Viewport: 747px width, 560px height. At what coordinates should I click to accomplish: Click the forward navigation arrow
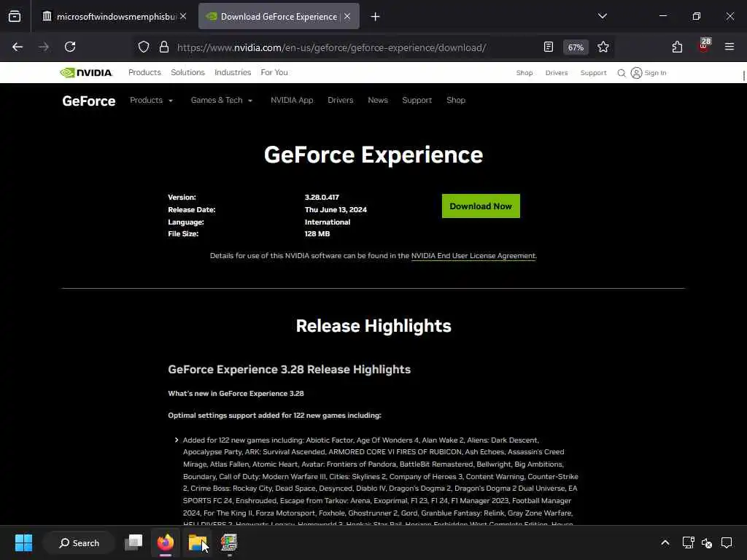pyautogui.click(x=43, y=47)
